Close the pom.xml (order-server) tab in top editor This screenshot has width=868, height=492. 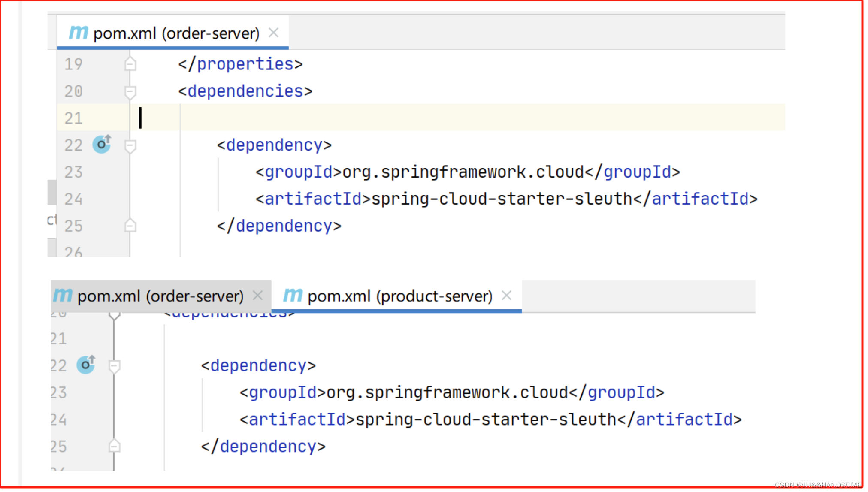(274, 33)
